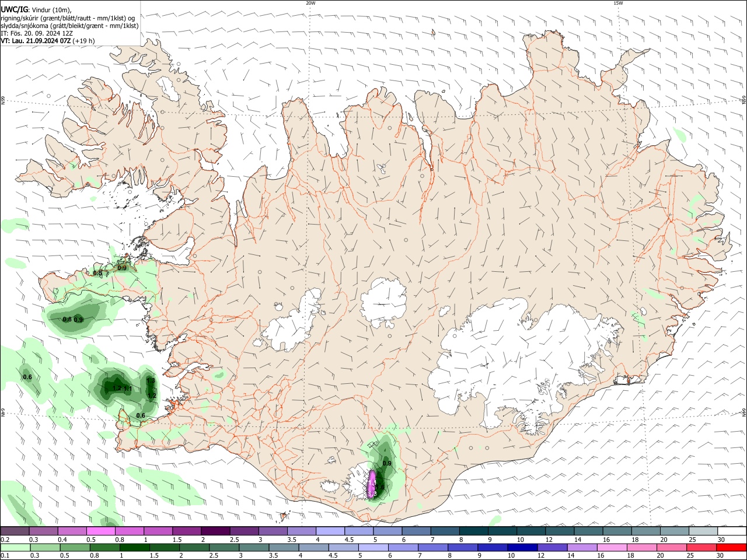Choose the crimson 25 swatch in lower legend

point(701,547)
